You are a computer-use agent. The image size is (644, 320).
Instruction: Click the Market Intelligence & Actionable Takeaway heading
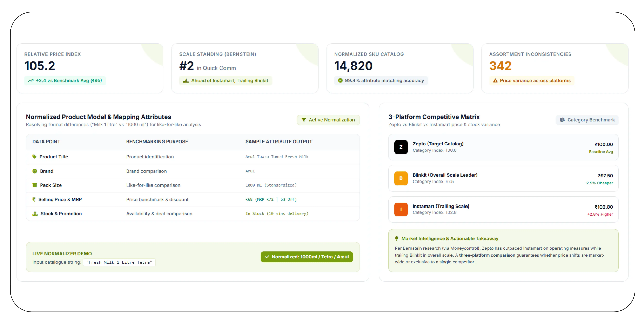450,238
